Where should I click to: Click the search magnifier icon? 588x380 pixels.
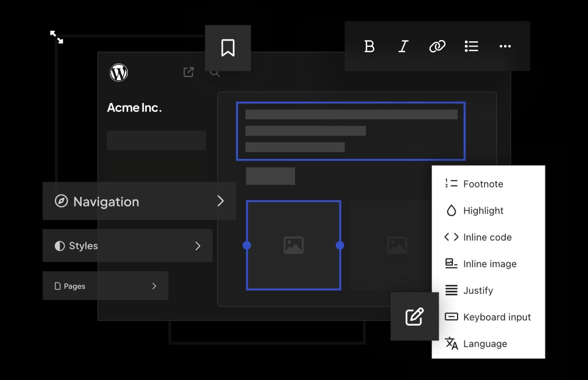pos(214,72)
